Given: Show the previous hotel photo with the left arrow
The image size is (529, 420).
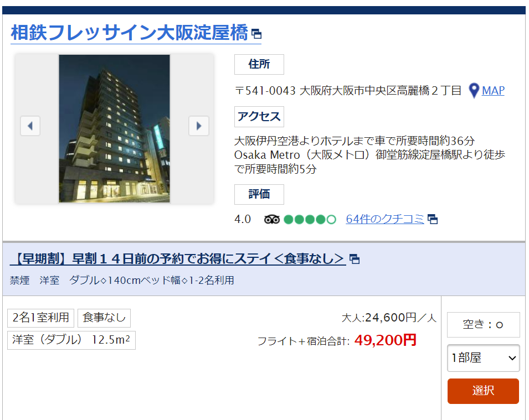Looking at the screenshot, I should [x=30, y=126].
